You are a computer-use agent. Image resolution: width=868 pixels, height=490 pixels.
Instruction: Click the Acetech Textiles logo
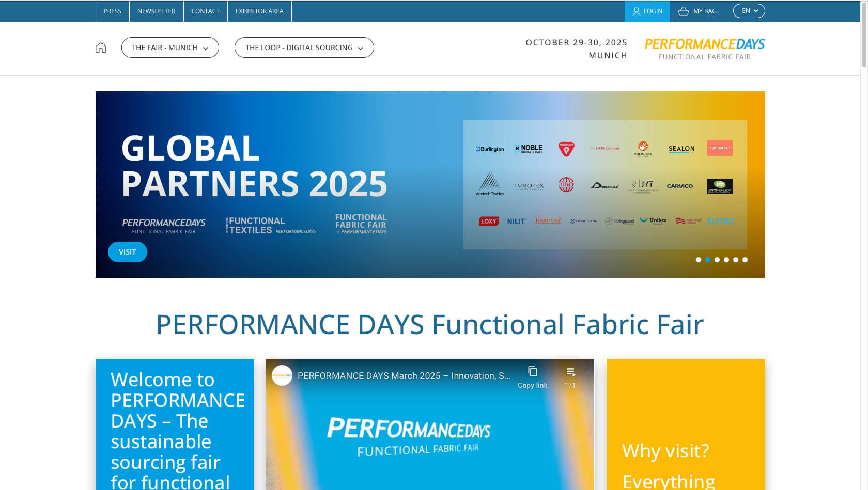pos(490,184)
